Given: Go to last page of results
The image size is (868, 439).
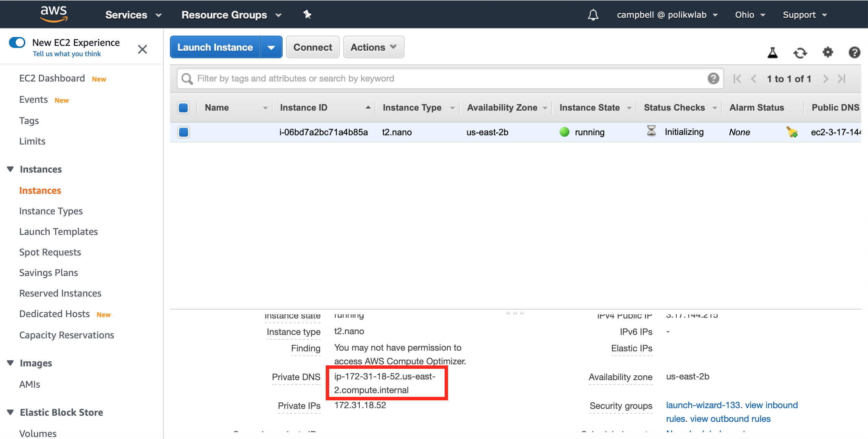Looking at the screenshot, I should (x=842, y=79).
